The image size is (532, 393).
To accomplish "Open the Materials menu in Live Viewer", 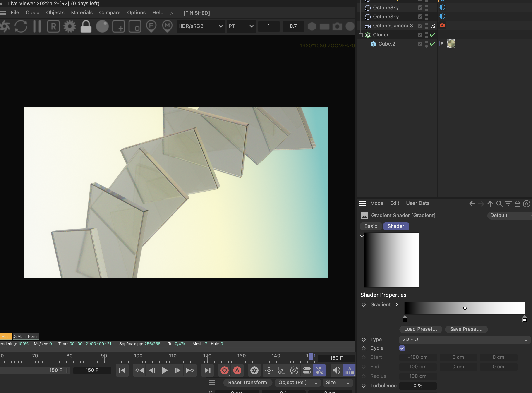I will pyautogui.click(x=81, y=13).
